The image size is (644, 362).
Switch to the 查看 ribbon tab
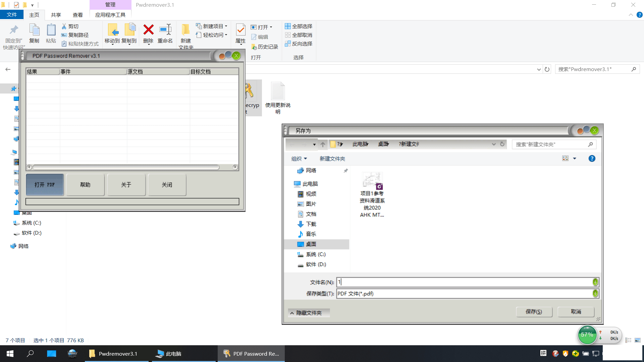pyautogui.click(x=78, y=15)
